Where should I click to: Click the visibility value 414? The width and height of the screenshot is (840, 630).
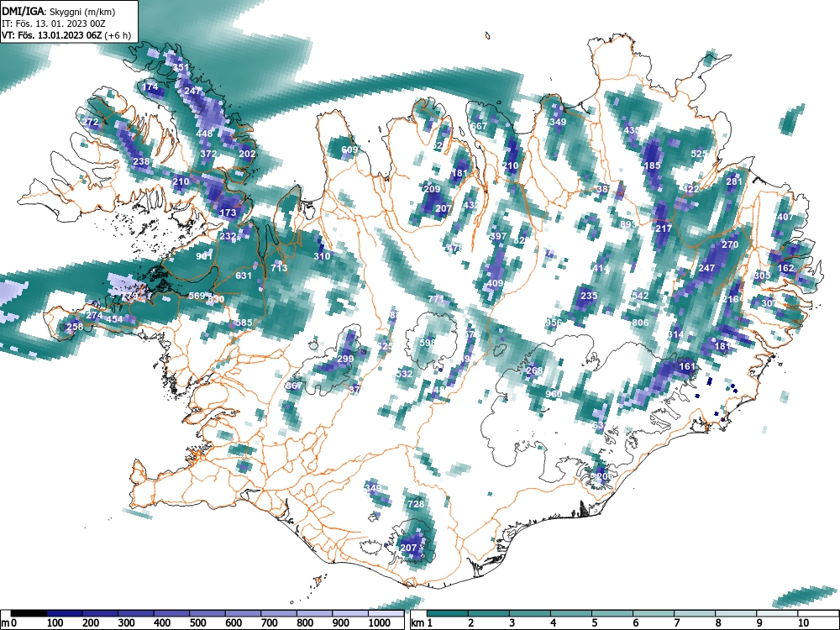[x=601, y=268]
